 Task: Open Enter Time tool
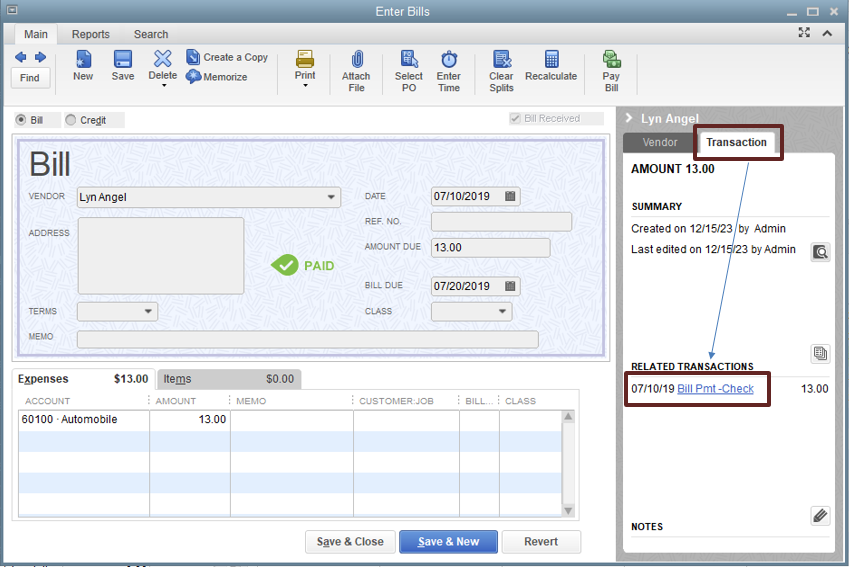(x=449, y=71)
